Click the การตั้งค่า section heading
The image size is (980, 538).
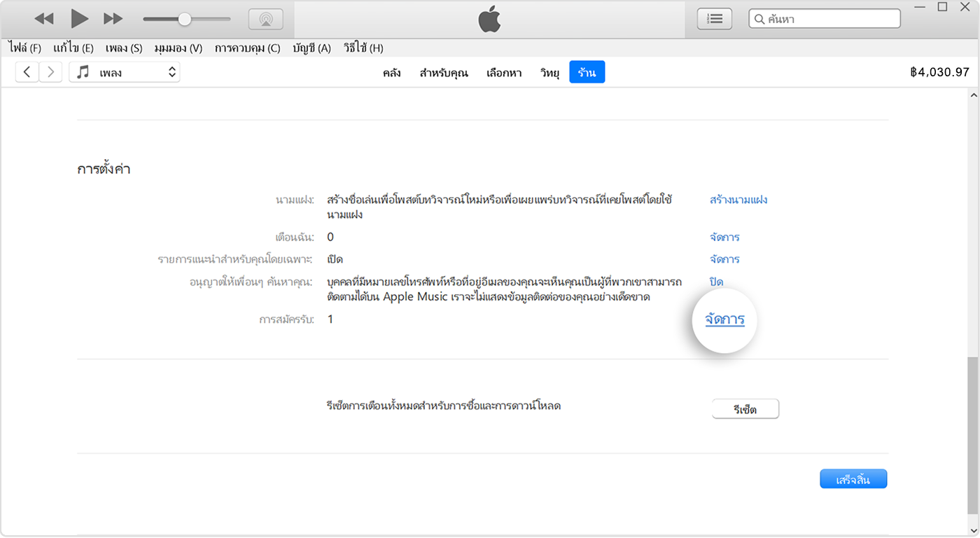click(104, 169)
